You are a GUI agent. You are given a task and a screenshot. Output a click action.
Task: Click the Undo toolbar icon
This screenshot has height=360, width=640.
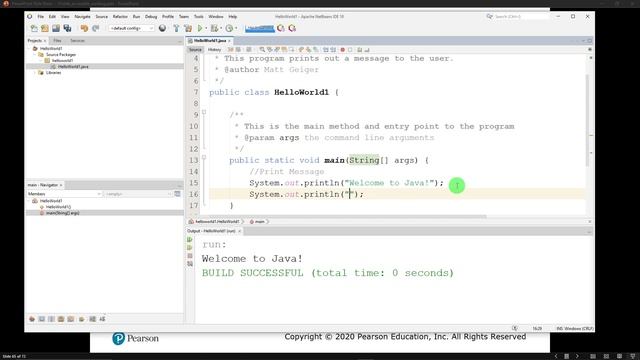pyautogui.click(x=84, y=28)
